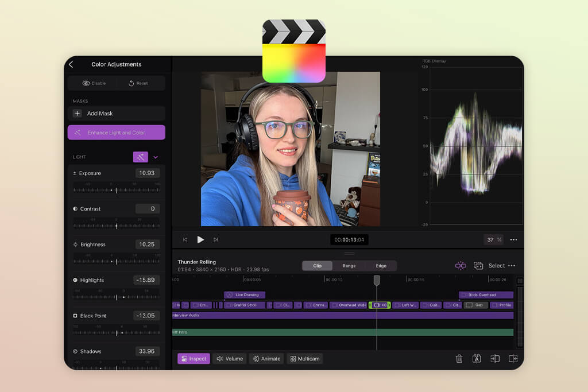Click the Black Point value -12.05
This screenshot has height=392, width=588.
pos(146,316)
